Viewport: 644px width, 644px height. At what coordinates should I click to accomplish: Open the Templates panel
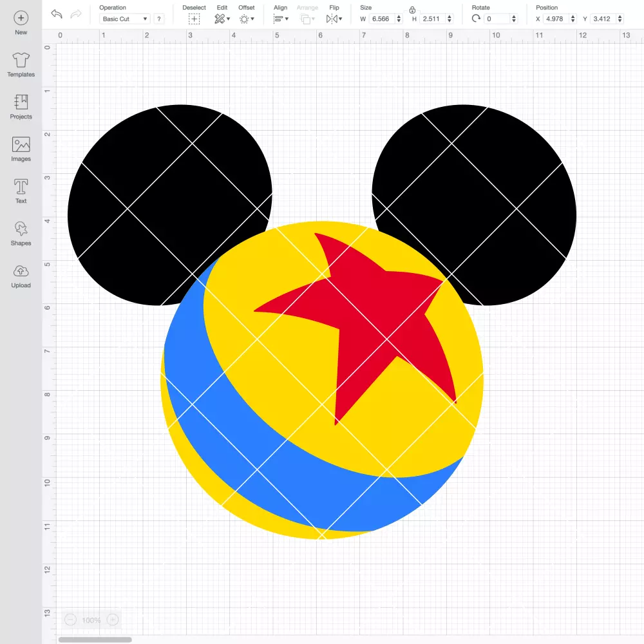pos(21,65)
